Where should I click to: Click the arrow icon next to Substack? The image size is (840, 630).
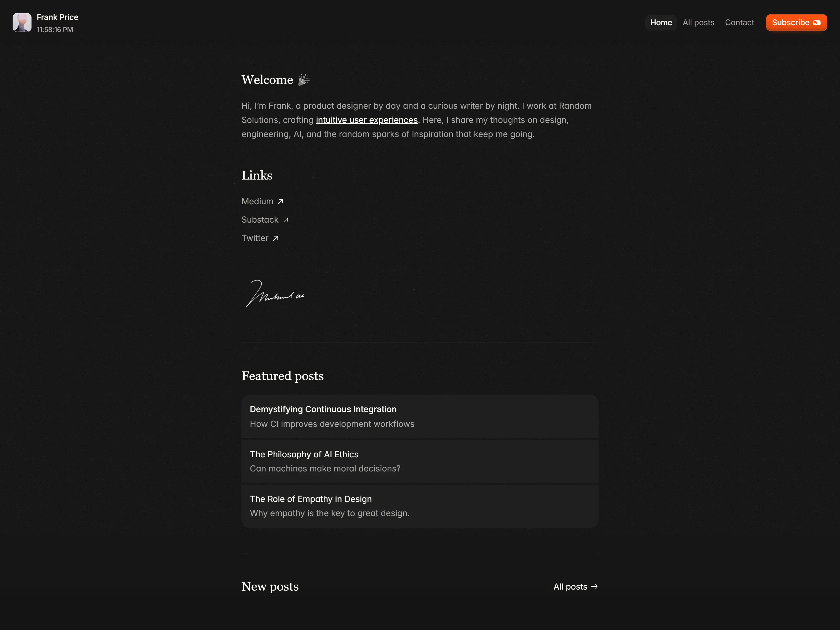tap(286, 220)
